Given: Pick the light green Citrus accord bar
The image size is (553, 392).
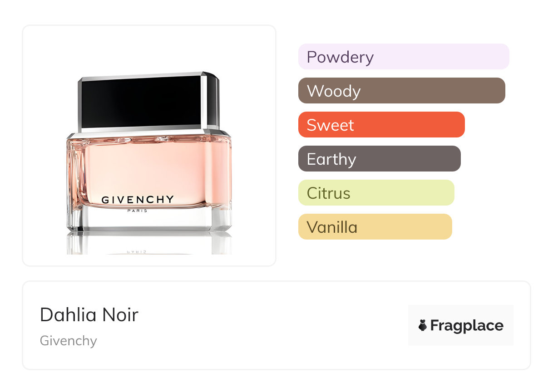Looking at the screenshot, I should coord(376,193).
